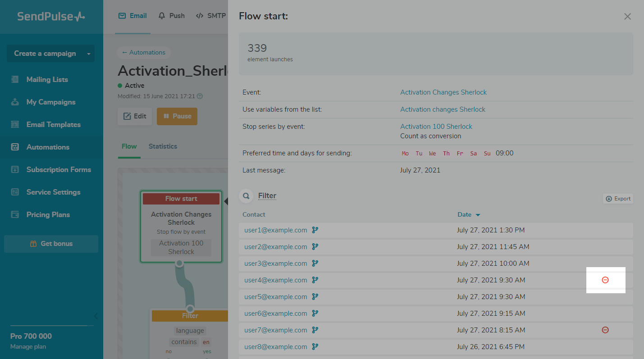The image size is (644, 359).
Task: Sort the list by Contact column
Action: click(254, 215)
